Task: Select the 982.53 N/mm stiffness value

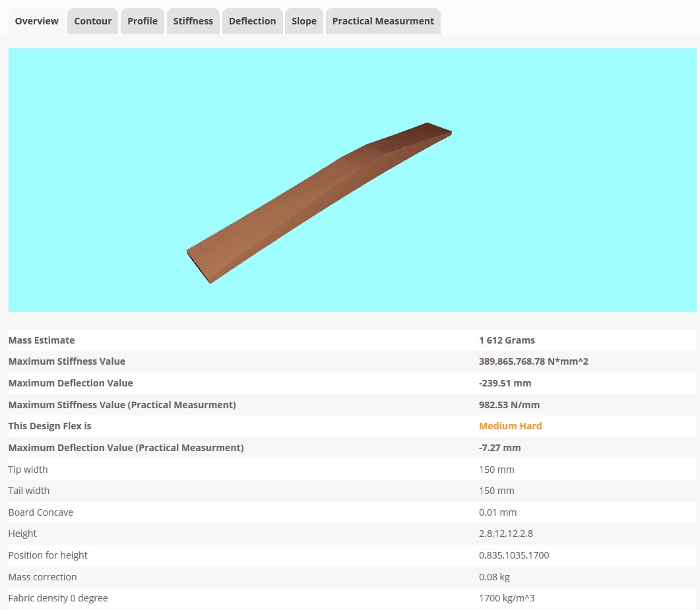Action: [509, 405]
